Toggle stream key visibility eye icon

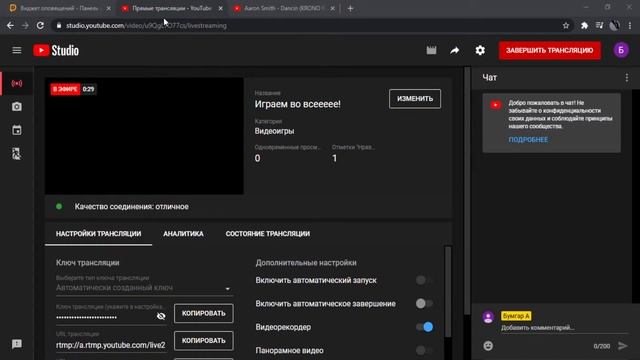(161, 316)
